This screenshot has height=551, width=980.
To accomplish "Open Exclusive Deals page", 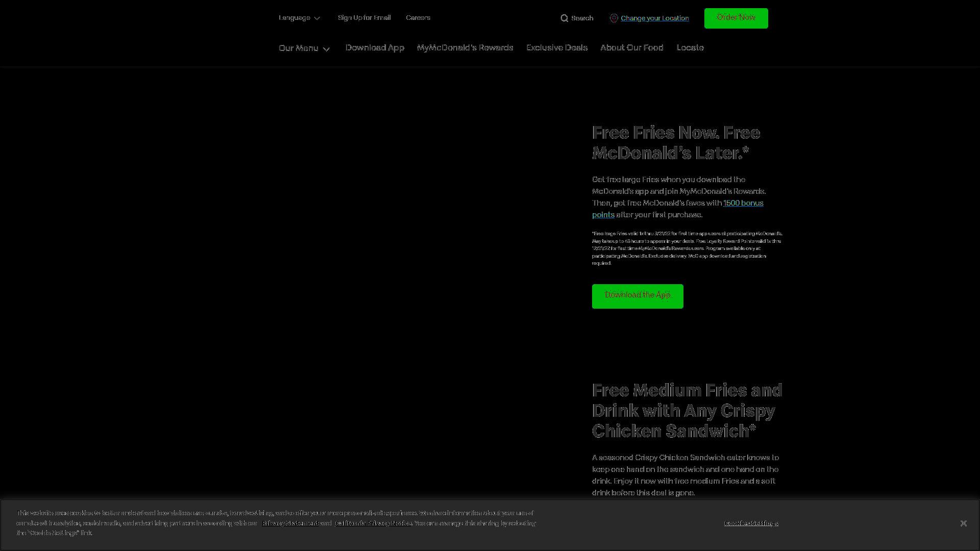I will [x=557, y=47].
